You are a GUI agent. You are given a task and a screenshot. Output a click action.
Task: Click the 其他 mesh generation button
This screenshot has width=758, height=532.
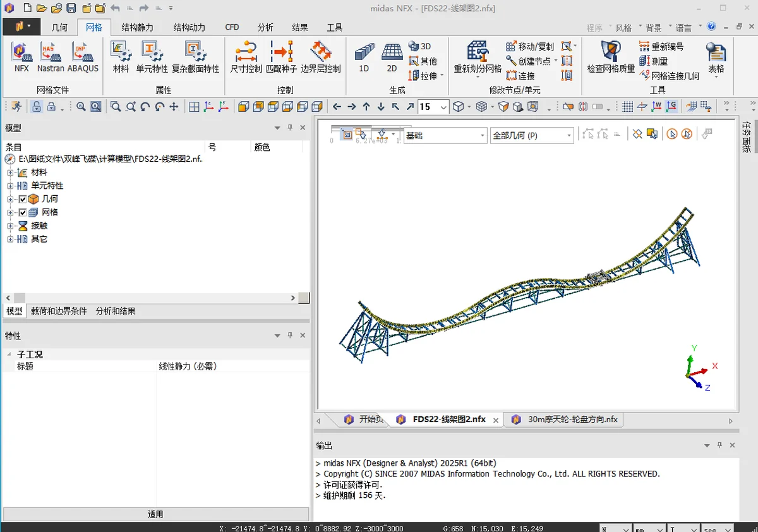[x=423, y=61]
